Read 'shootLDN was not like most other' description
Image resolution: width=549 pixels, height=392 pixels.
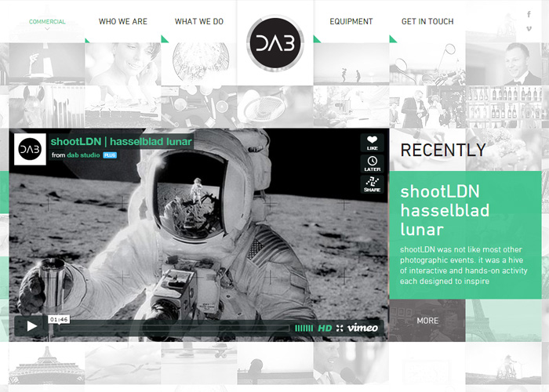[x=464, y=265]
